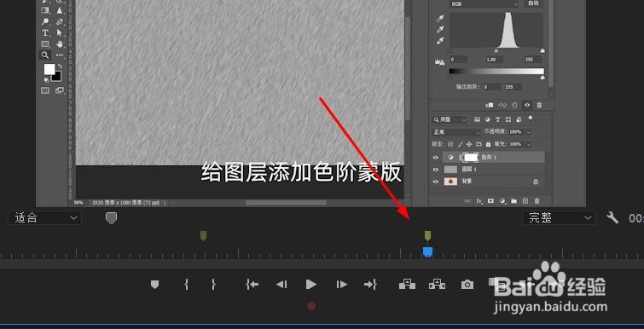Click the white input level slider handle
The width and height of the screenshot is (644, 329).
(x=542, y=51)
